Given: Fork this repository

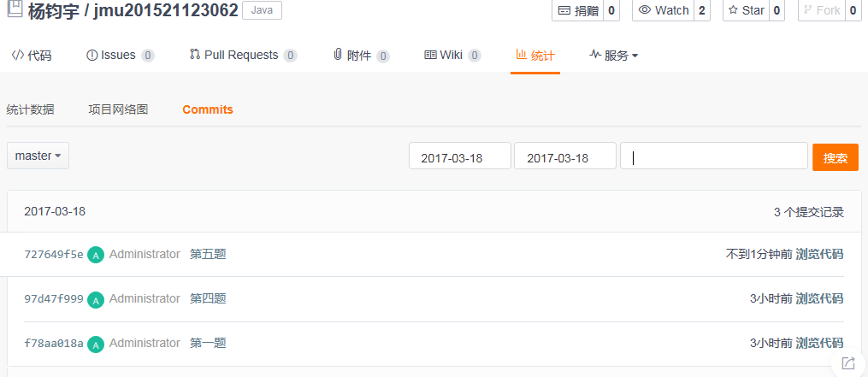Looking at the screenshot, I should point(822,10).
